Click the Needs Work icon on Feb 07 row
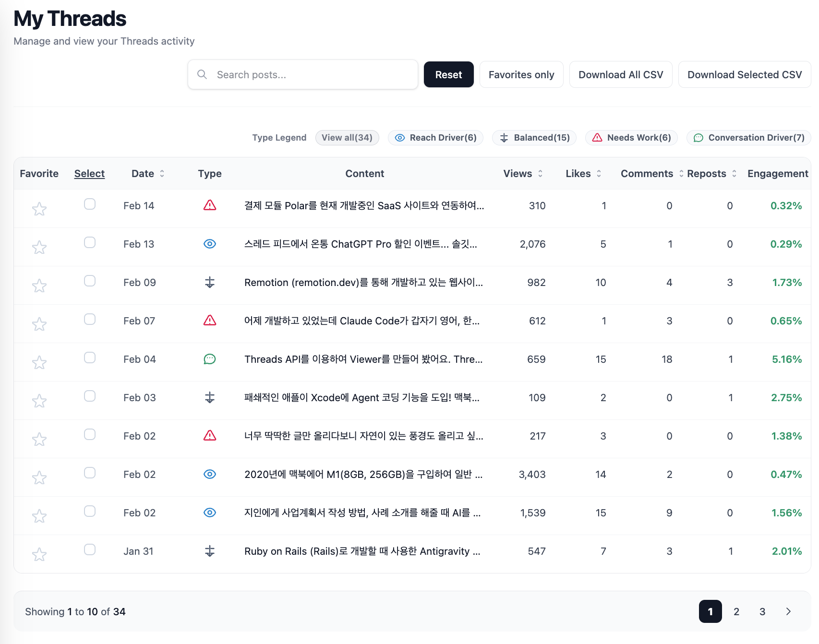819x644 pixels. coord(210,321)
